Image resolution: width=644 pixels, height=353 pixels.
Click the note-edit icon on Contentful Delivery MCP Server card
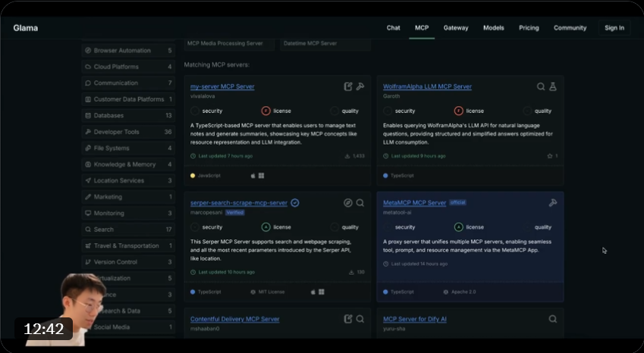pyautogui.click(x=348, y=319)
